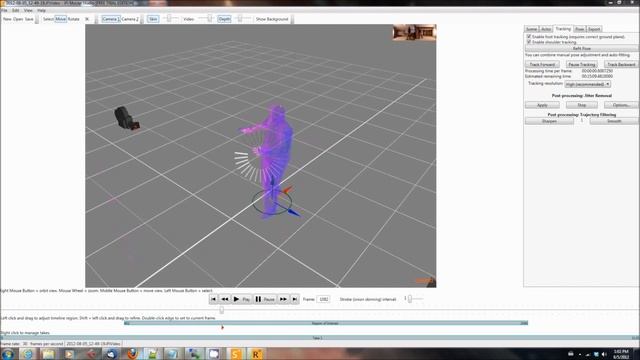
Task: Click the Pause playback button
Action: 264,299
